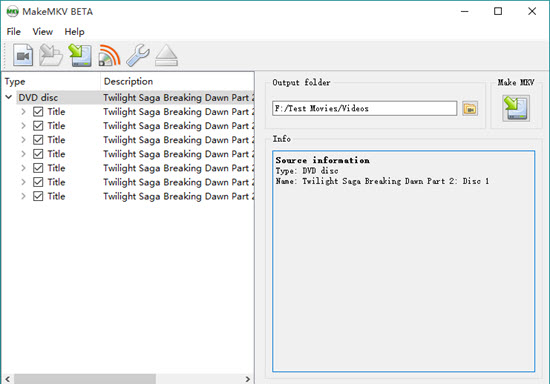Click the Open disc folder toolbar icon
The height and width of the screenshot is (384, 550).
[51, 55]
